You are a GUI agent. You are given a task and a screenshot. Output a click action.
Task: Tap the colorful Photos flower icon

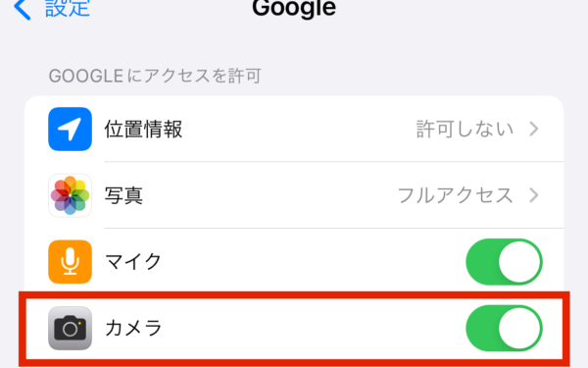pyautogui.click(x=71, y=195)
